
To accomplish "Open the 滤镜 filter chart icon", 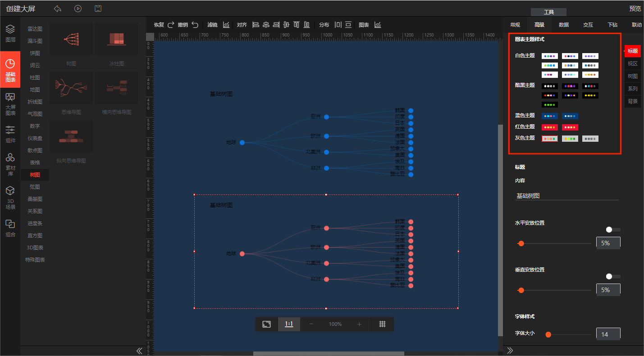I will coord(226,25).
